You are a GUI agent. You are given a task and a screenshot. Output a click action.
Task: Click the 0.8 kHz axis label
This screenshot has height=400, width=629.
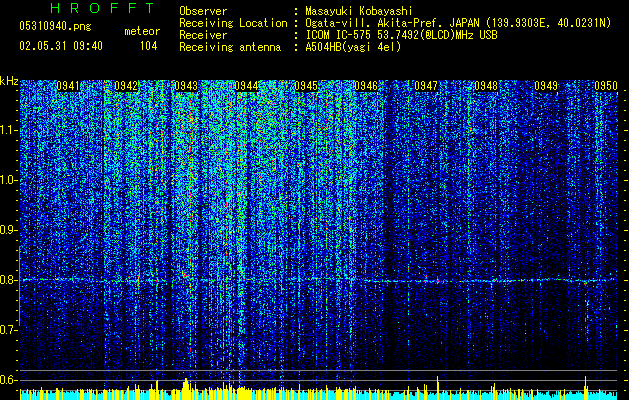coord(8,280)
